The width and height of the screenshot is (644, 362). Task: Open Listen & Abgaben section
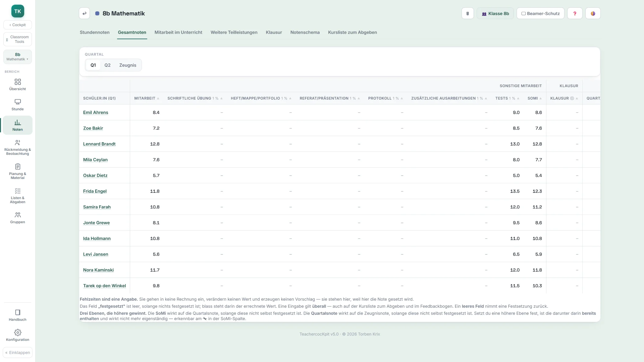pos(17,196)
